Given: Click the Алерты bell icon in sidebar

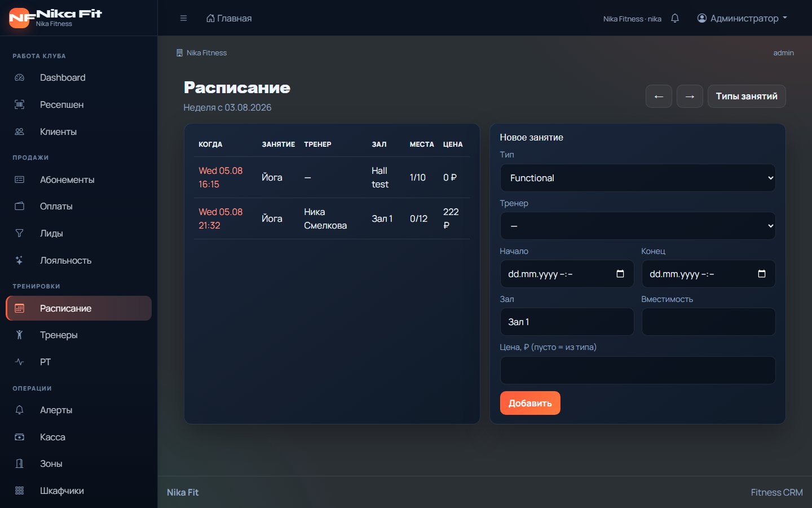Looking at the screenshot, I should pyautogui.click(x=19, y=410).
